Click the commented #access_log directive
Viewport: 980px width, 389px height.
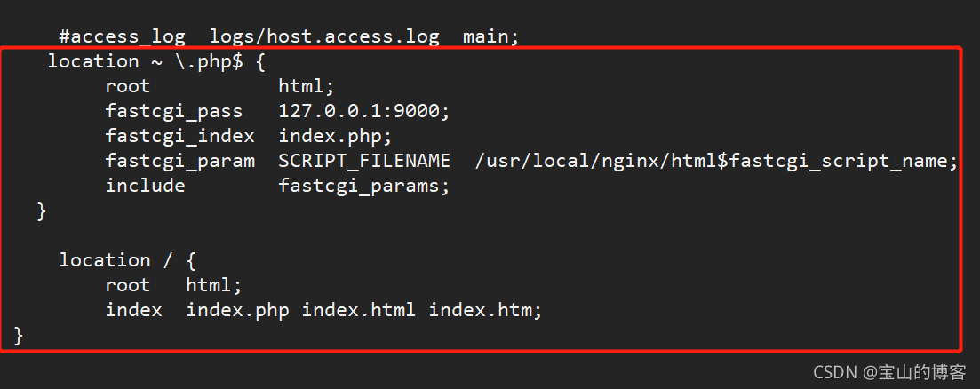pyautogui.click(x=122, y=36)
